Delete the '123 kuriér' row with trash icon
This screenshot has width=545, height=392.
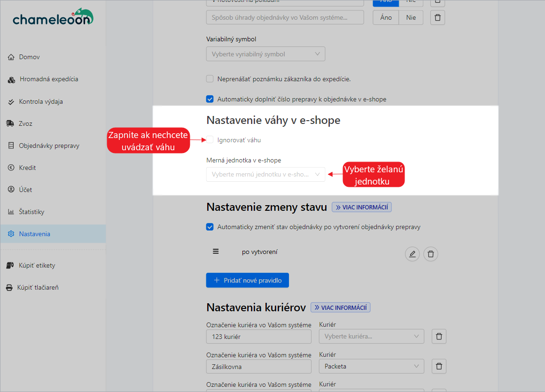(x=439, y=337)
